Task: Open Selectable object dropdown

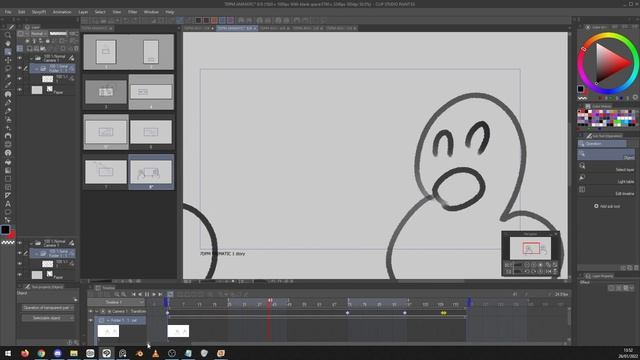Action: coord(48,318)
